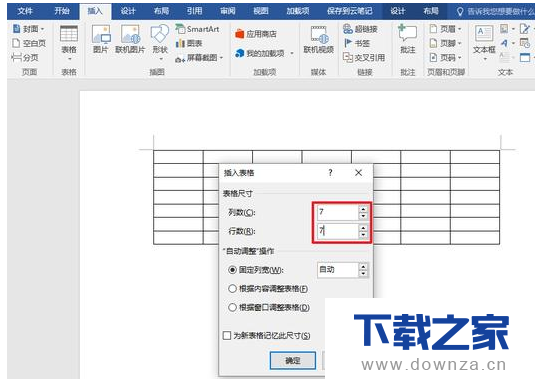Image resolution: width=535 pixels, height=383 pixels.
Task: Confirm the dialog with 确定 button
Action: coord(293,360)
